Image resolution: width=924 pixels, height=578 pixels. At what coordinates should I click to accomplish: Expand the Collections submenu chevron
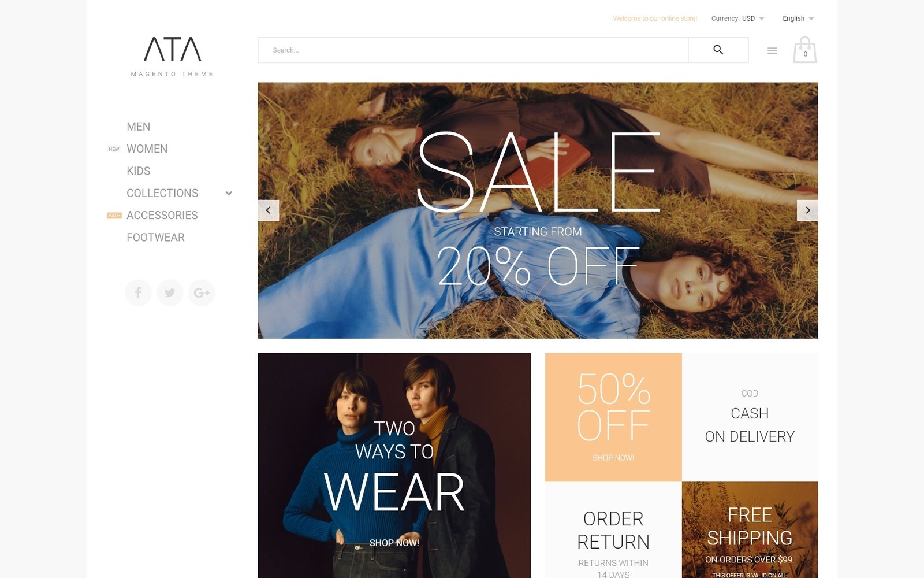(229, 193)
